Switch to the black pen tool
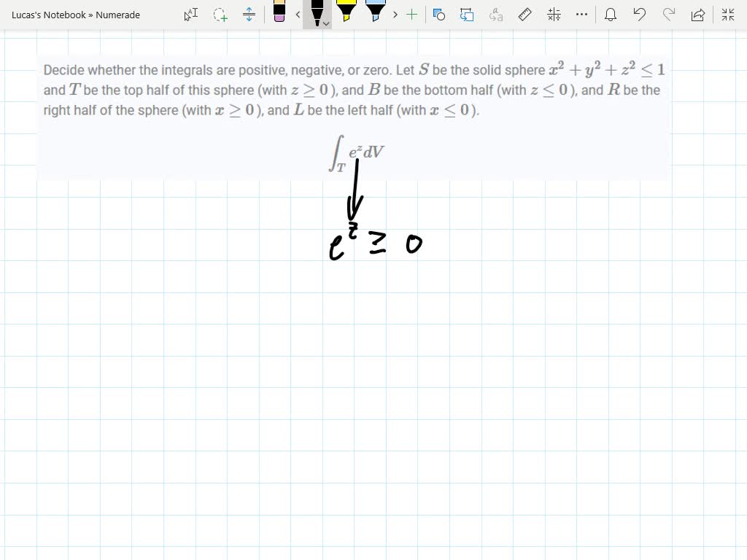 pyautogui.click(x=317, y=13)
